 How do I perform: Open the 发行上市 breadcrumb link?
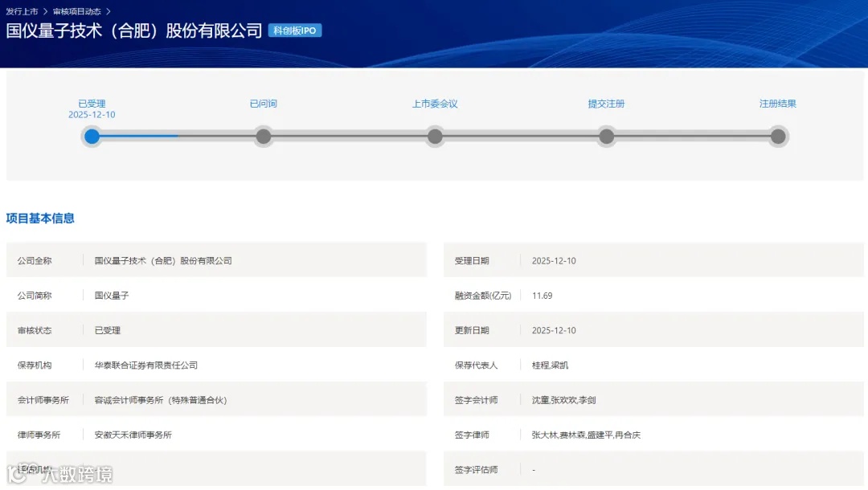23,11
